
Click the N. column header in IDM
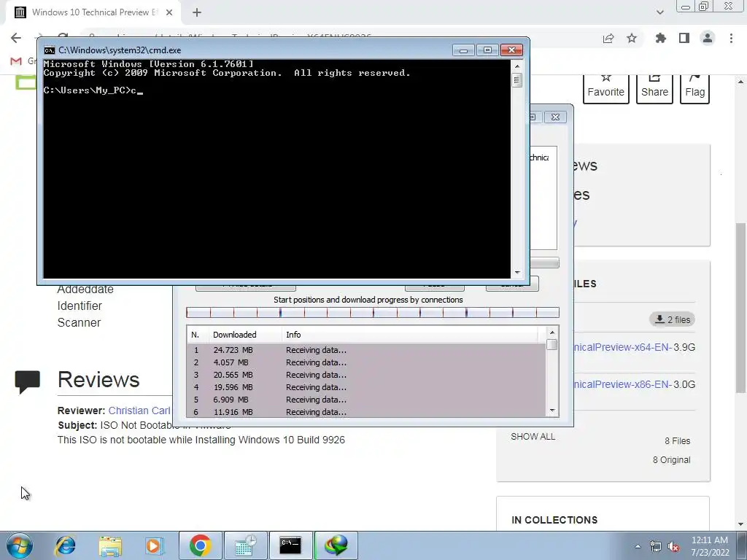196,335
